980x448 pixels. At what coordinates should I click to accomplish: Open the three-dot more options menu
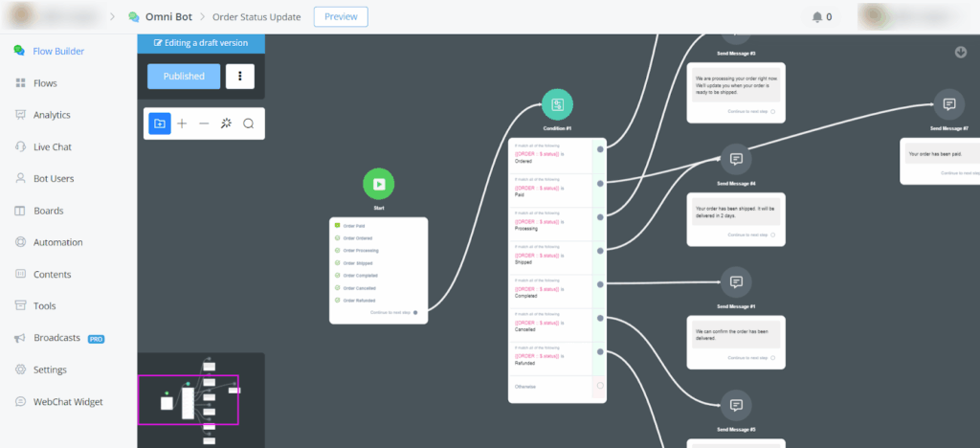coord(239,77)
